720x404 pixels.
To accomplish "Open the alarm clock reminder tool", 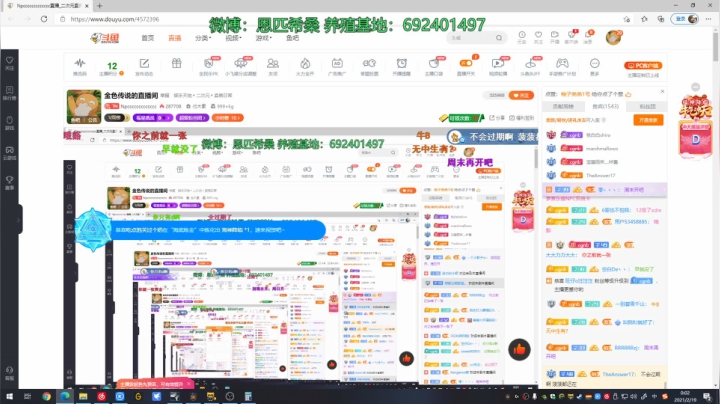I will coord(402,66).
